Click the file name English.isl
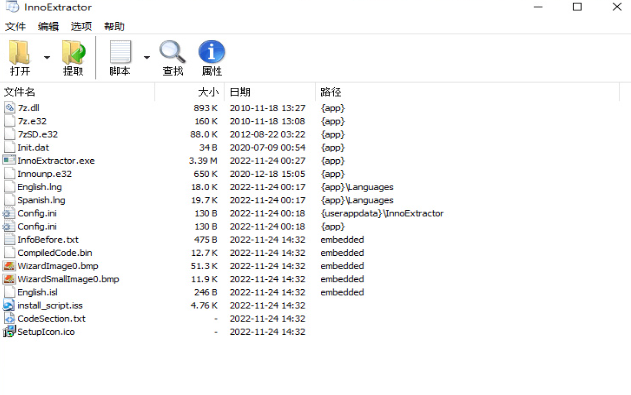The width and height of the screenshot is (631, 395). [37, 292]
